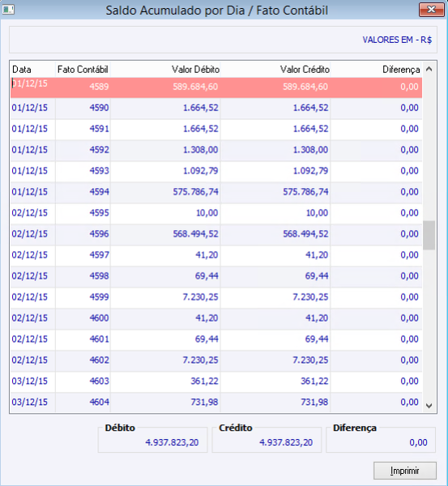The height and width of the screenshot is (486, 448).
Task: Click the Crédito total 4.937.823,20
Action: pos(286,442)
